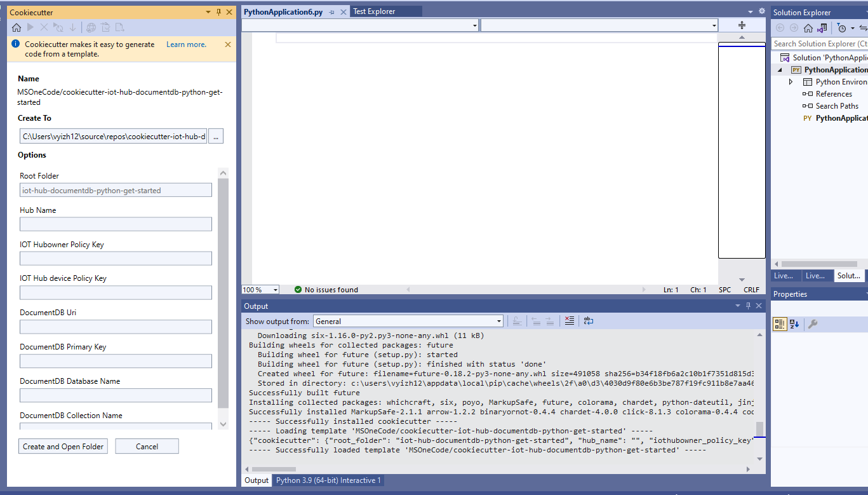Image resolution: width=868 pixels, height=495 pixels.
Task: Click the Home icon in Cookiecutter toolbar
Action: [x=16, y=27]
